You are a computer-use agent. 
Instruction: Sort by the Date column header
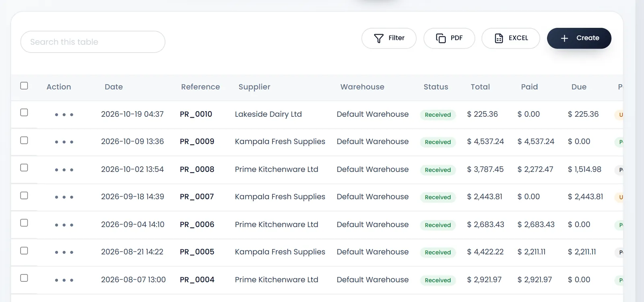point(114,87)
